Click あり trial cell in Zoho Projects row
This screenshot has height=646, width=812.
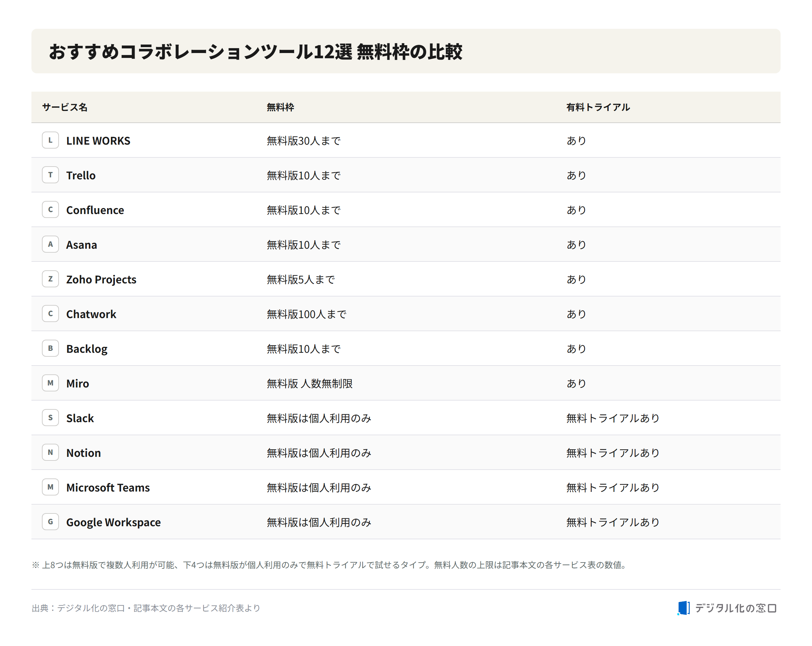pyautogui.click(x=576, y=279)
